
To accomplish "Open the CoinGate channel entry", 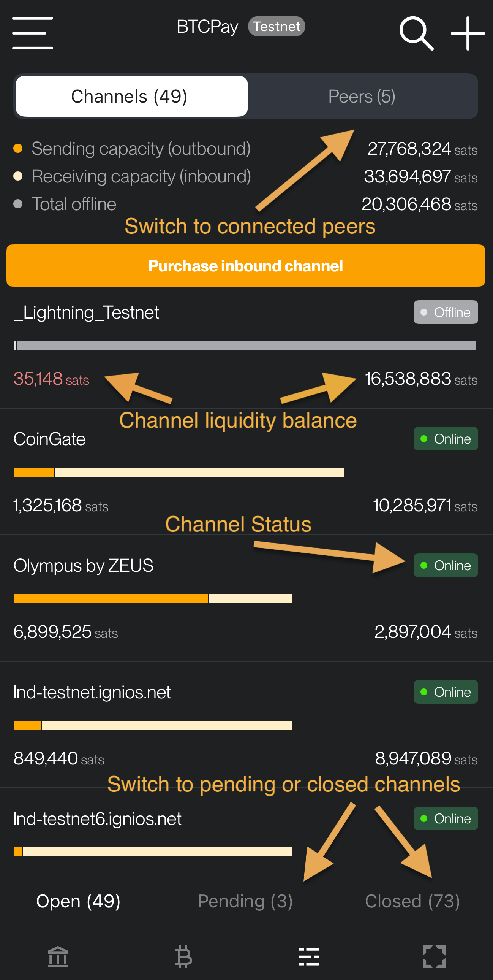I will coord(49,439).
